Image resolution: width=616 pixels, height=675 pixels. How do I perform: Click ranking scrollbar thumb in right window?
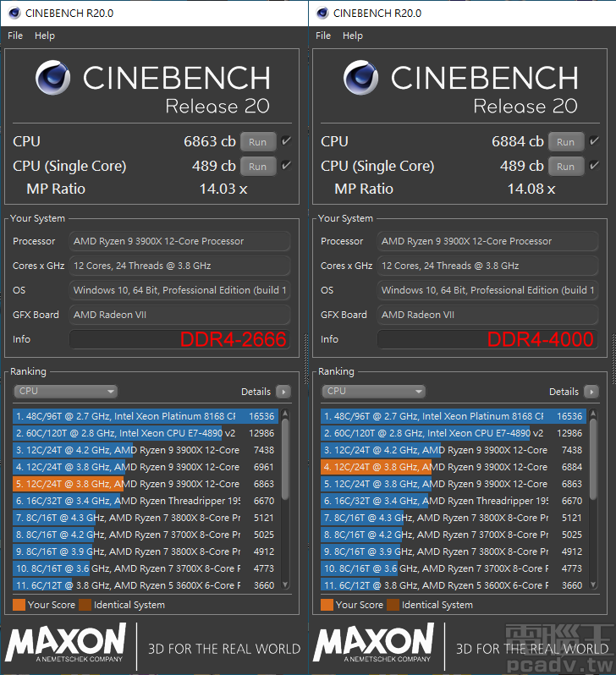pyautogui.click(x=593, y=459)
